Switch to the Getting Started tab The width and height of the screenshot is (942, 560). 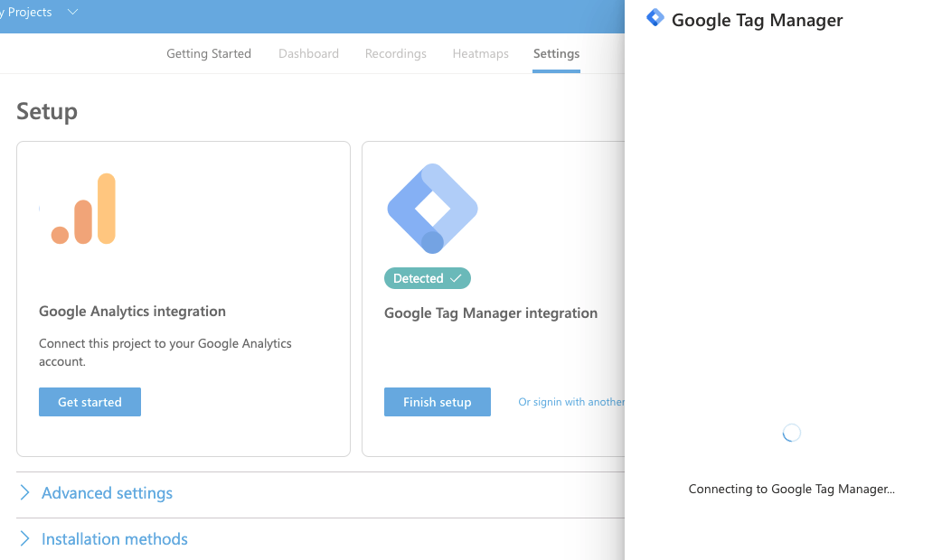click(x=209, y=53)
